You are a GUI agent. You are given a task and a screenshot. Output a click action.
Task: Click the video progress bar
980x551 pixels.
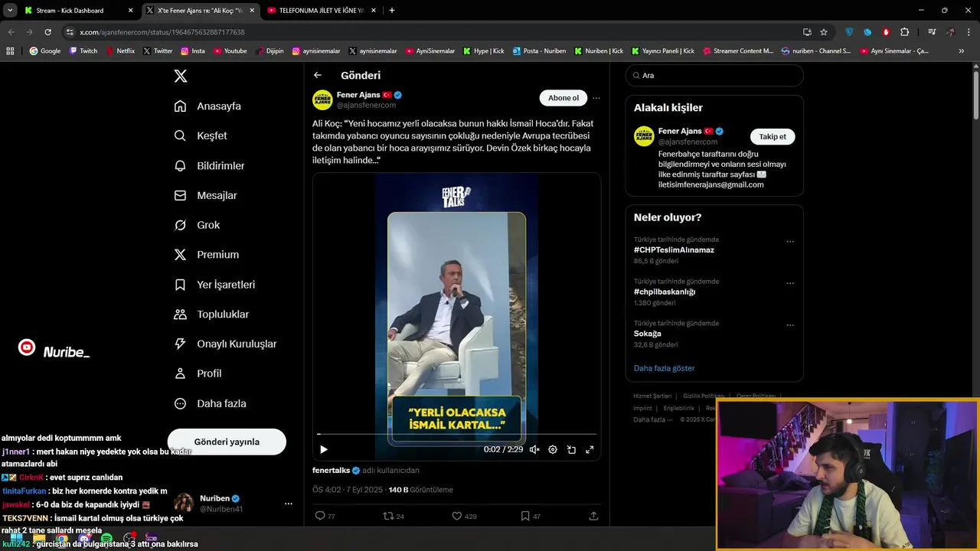[x=456, y=434]
